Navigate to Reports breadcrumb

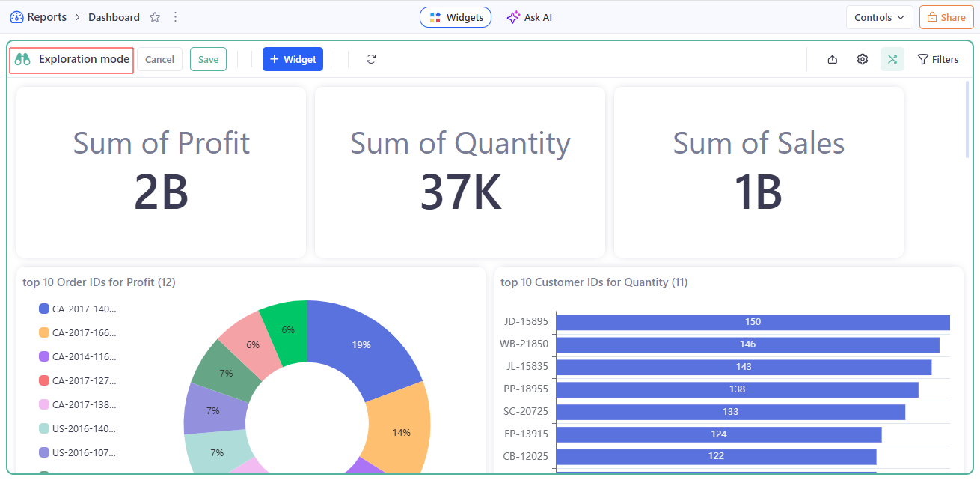46,17
